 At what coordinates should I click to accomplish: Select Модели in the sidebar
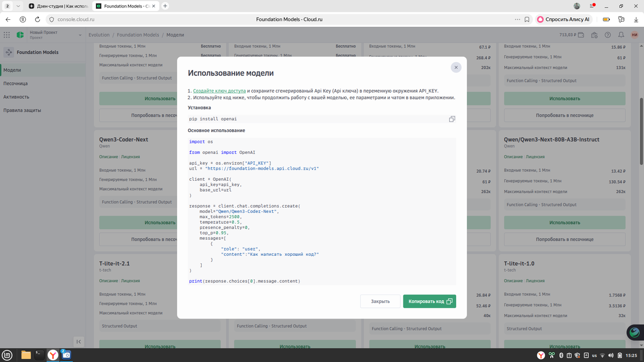click(x=42, y=70)
